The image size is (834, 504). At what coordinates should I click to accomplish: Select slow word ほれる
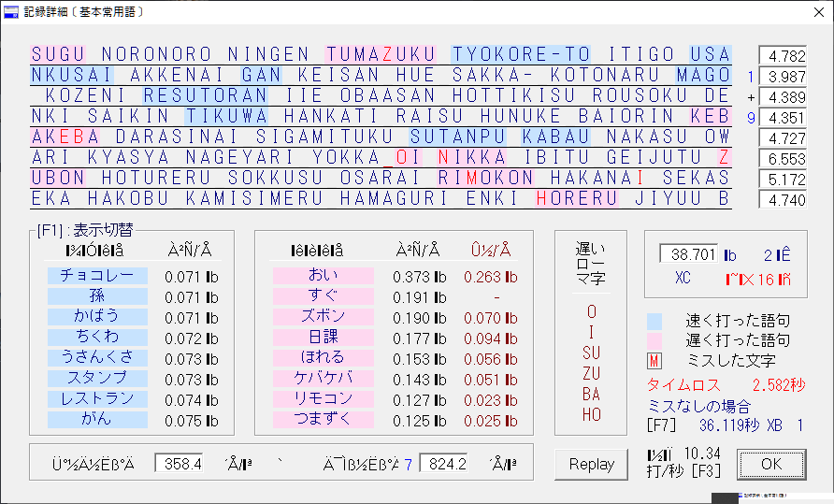324,357
